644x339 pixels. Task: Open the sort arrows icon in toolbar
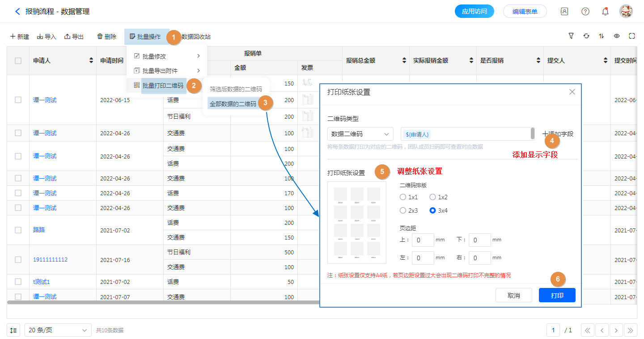(x=602, y=36)
